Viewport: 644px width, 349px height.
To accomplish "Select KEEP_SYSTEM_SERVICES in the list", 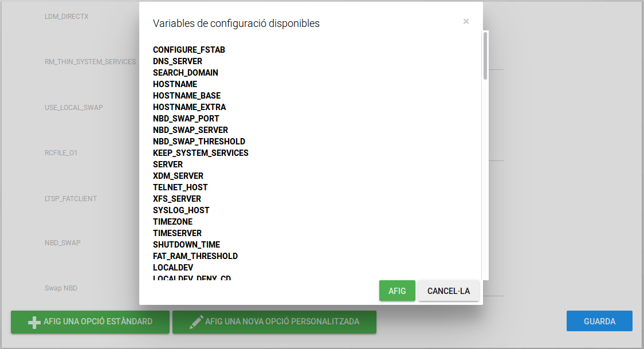I will coord(201,153).
